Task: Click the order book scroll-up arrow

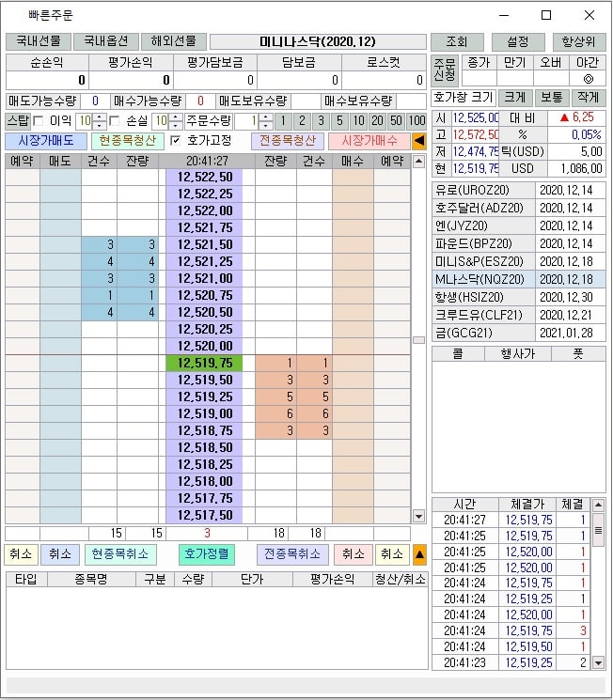Action: coord(418,162)
